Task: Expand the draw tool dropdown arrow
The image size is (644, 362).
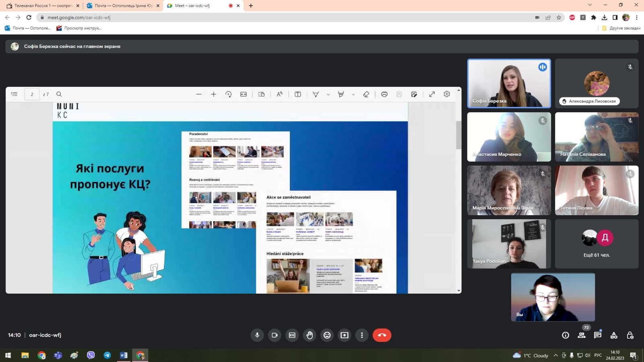Action: [x=328, y=95]
